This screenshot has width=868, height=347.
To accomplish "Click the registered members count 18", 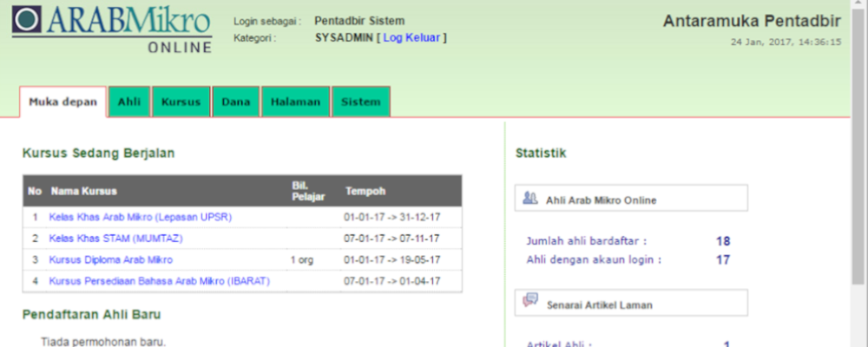I will pyautogui.click(x=722, y=241).
